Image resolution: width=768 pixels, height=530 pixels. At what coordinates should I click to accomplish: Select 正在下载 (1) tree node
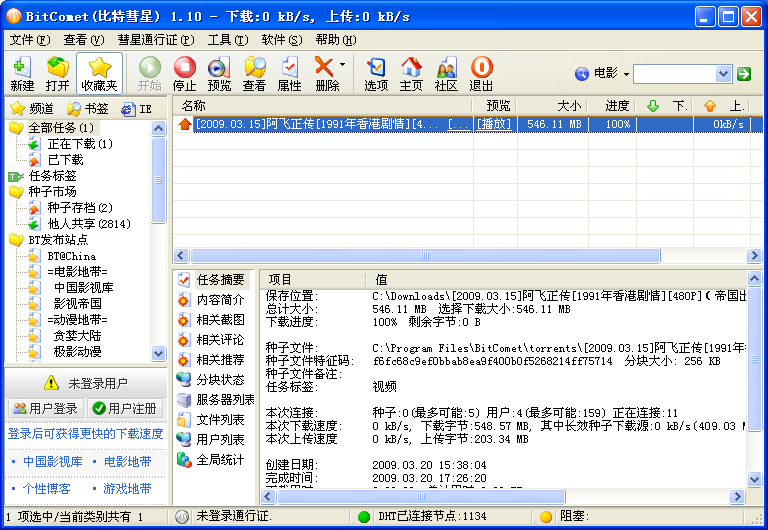coord(80,144)
